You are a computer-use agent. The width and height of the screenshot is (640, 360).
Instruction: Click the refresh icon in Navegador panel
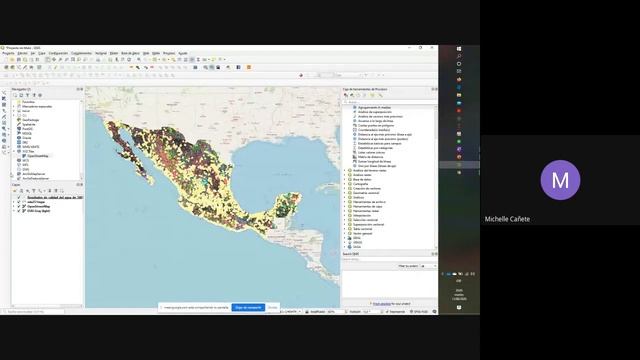(x=21, y=95)
